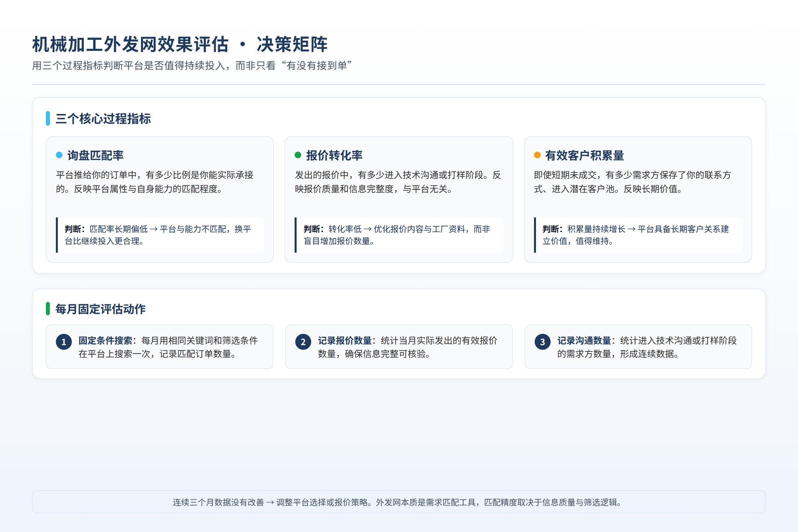This screenshot has width=798, height=532.
Task: Click the description starting 即使短期未成交
Action: 632,182
